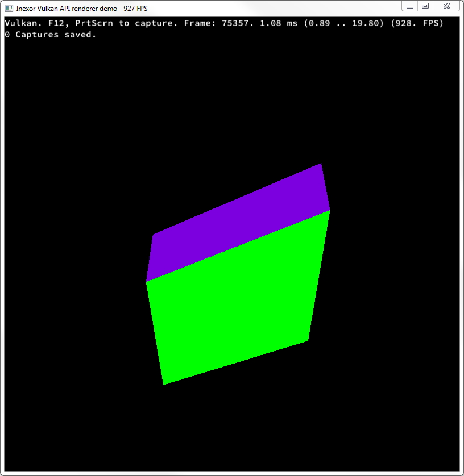This screenshot has height=476, width=464.
Task: Click the Inexor renderer window icon
Action: [x=8, y=6]
